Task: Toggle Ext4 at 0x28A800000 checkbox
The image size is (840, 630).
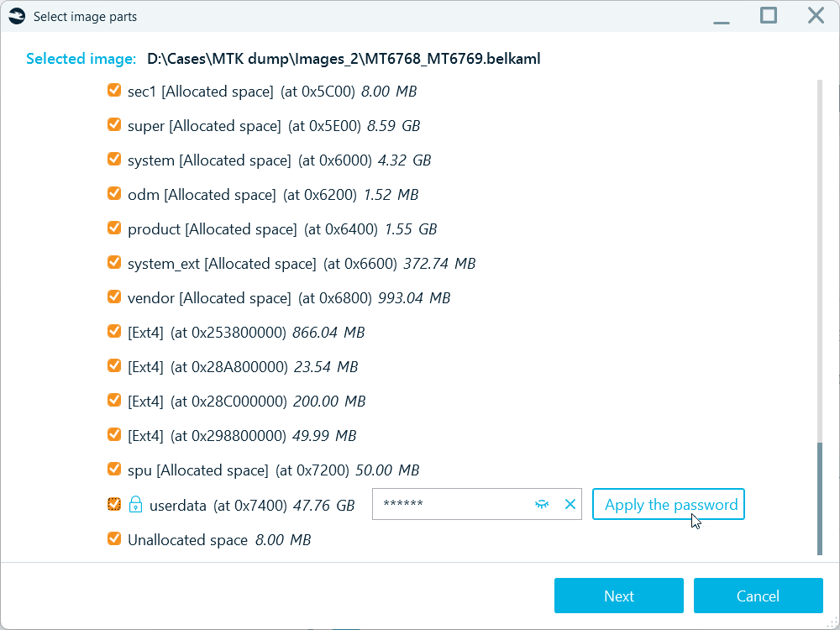Action: 114,366
